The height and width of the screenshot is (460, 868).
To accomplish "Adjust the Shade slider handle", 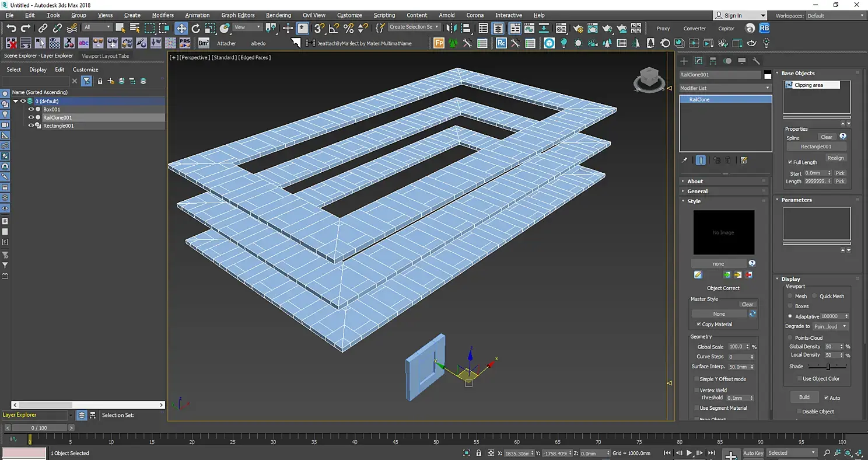I will click(828, 367).
